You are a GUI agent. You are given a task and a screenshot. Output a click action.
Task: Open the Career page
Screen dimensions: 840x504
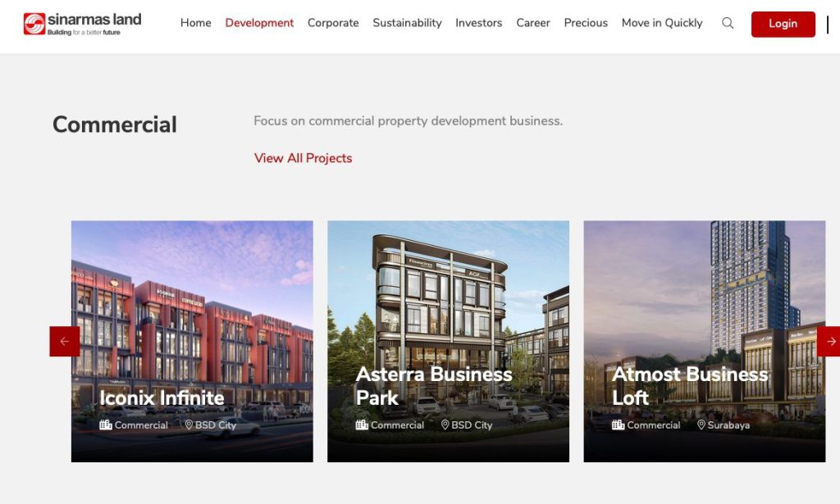533,23
